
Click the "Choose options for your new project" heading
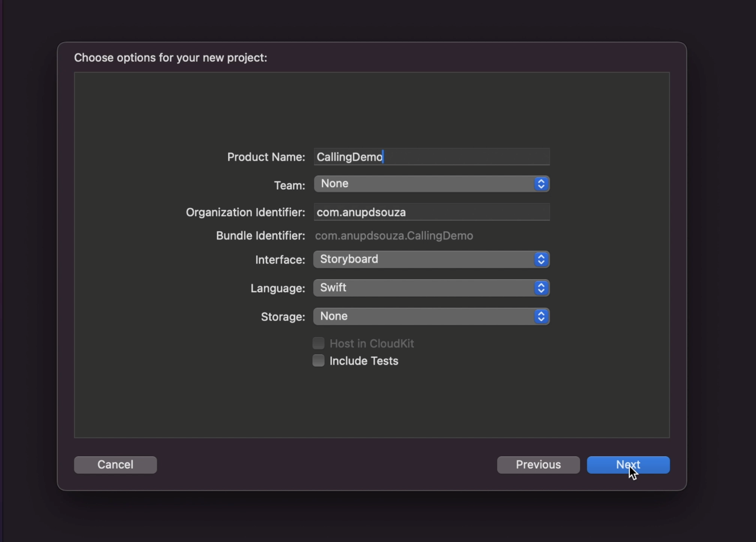coord(171,58)
